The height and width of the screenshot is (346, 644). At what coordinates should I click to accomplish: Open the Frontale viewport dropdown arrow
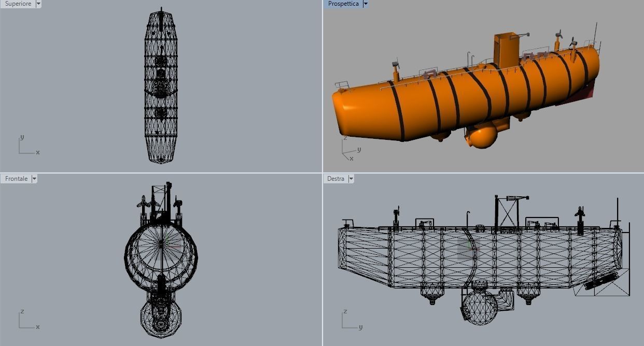coord(34,179)
